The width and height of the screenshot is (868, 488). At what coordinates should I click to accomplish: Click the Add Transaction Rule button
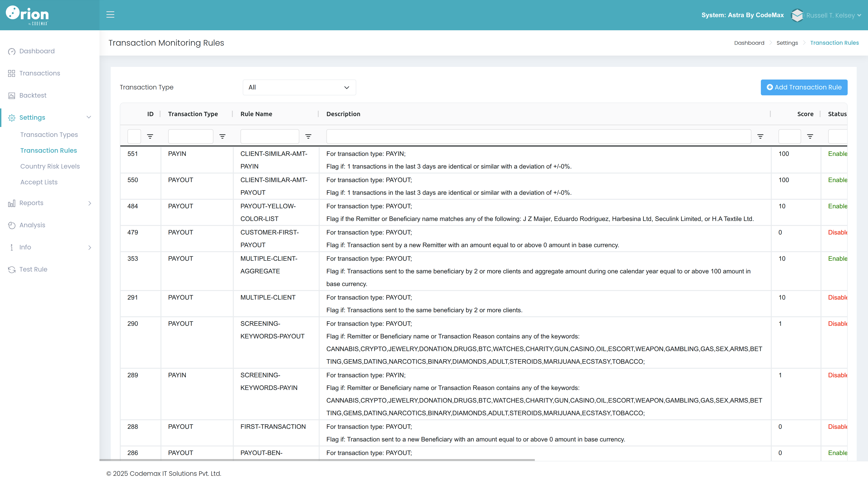pos(804,88)
